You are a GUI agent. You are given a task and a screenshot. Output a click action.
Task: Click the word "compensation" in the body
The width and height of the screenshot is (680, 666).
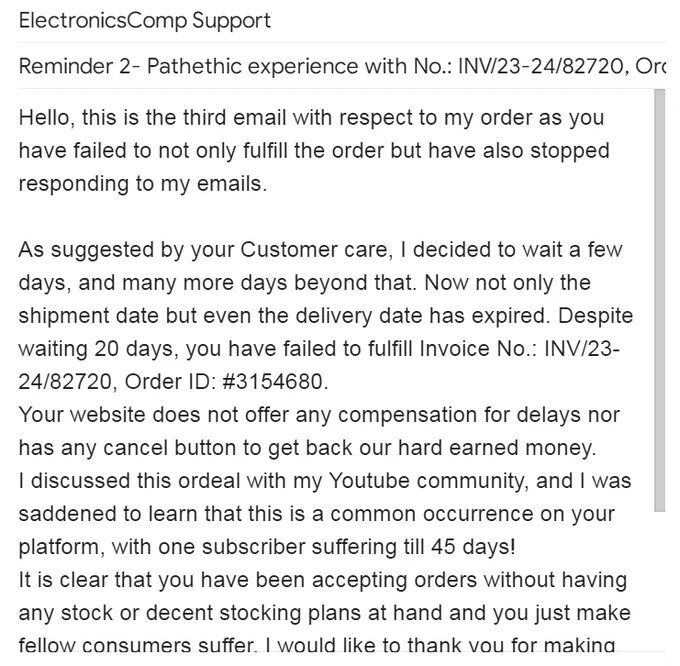point(407,415)
